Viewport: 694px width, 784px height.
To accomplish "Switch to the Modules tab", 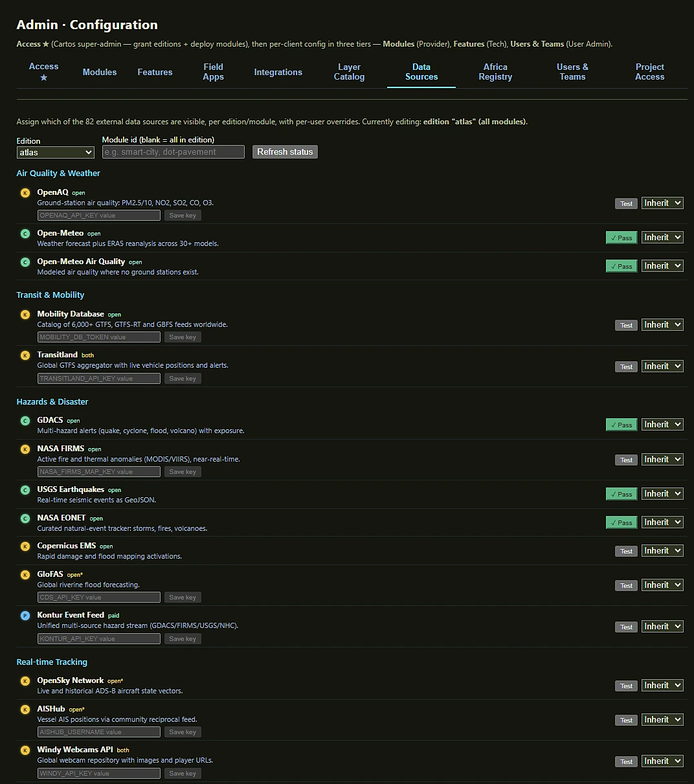I will point(100,72).
